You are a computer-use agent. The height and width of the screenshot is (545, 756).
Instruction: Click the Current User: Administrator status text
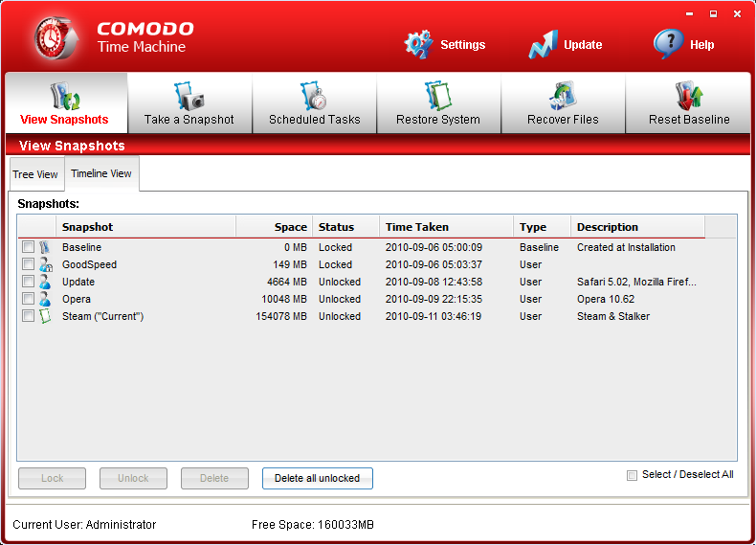(x=84, y=525)
